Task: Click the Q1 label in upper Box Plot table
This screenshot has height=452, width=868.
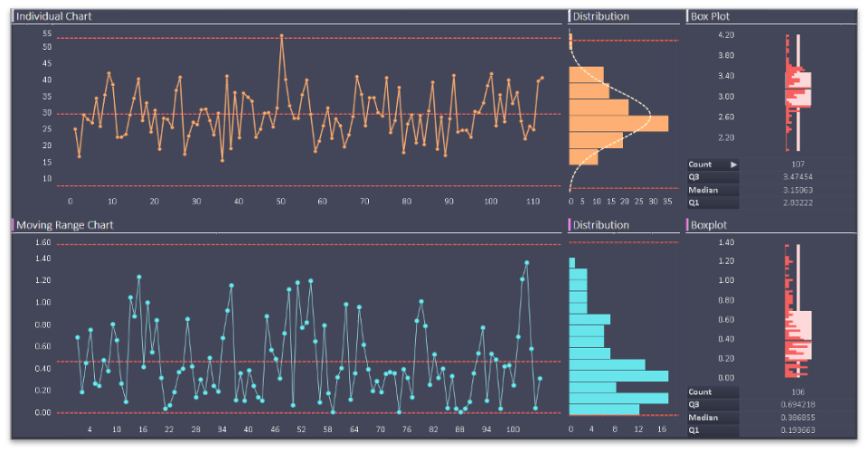Action: pyautogui.click(x=694, y=202)
